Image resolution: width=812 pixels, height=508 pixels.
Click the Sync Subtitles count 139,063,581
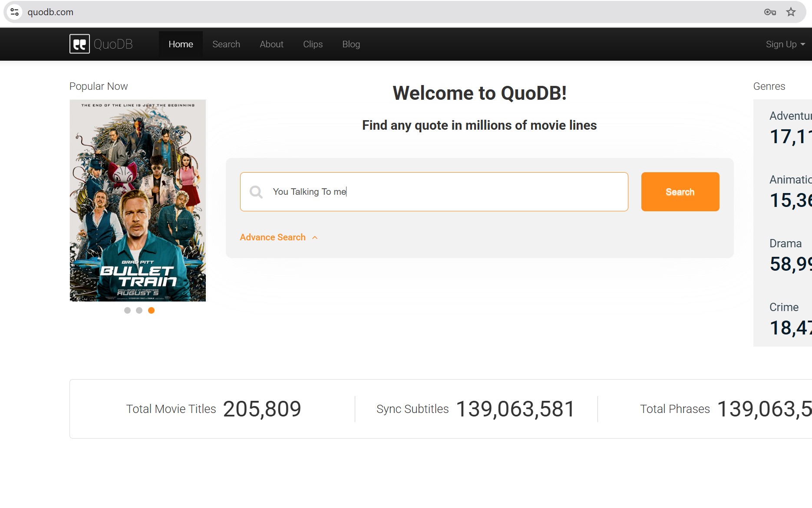(515, 409)
